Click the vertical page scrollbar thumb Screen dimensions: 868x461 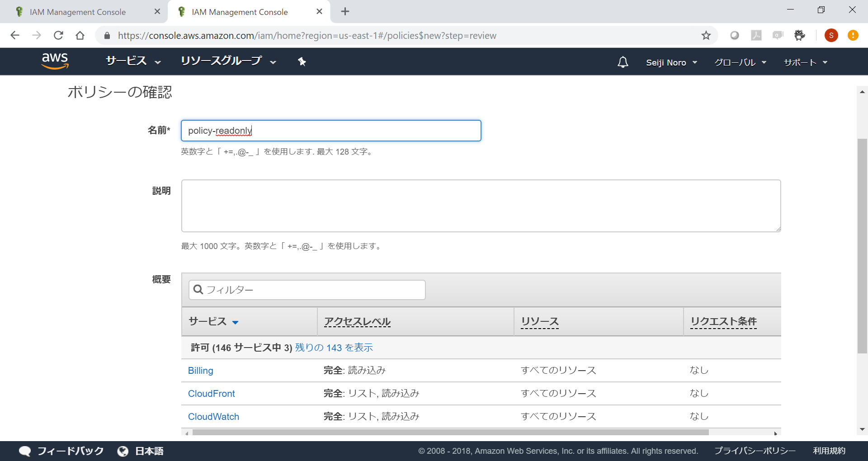[x=862, y=245]
